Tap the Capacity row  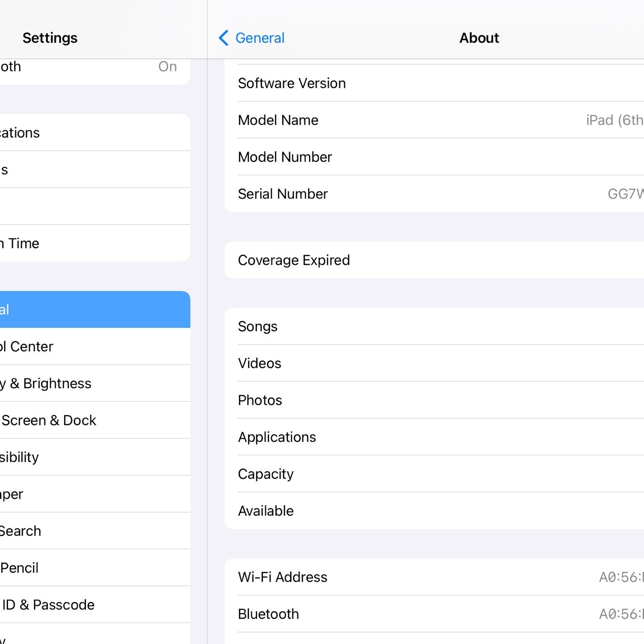point(434,474)
